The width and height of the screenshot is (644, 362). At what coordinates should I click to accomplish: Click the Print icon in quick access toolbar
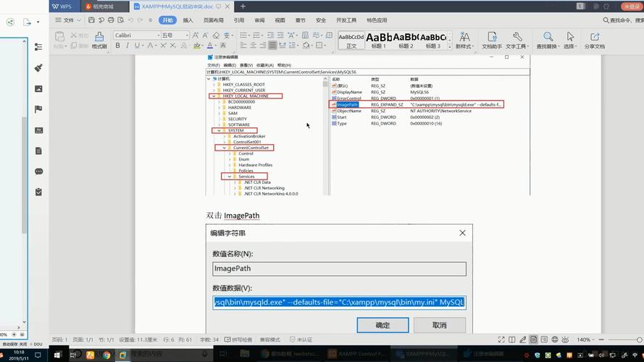coord(111,20)
